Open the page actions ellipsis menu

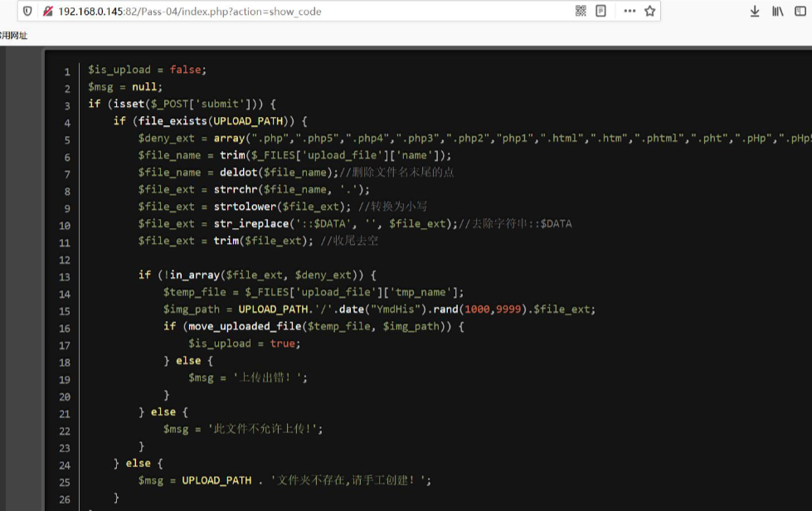(x=630, y=11)
